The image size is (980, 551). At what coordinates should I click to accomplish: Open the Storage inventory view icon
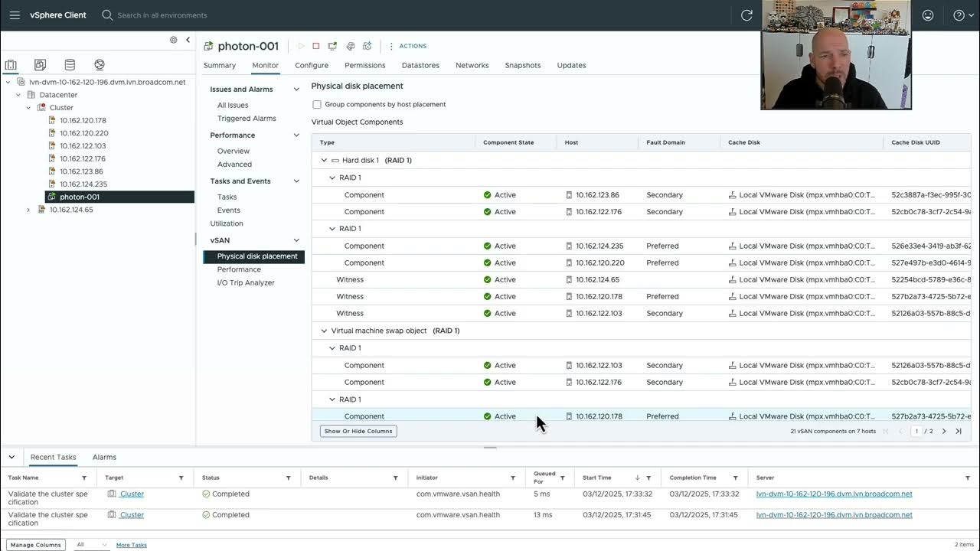pyautogui.click(x=70, y=65)
